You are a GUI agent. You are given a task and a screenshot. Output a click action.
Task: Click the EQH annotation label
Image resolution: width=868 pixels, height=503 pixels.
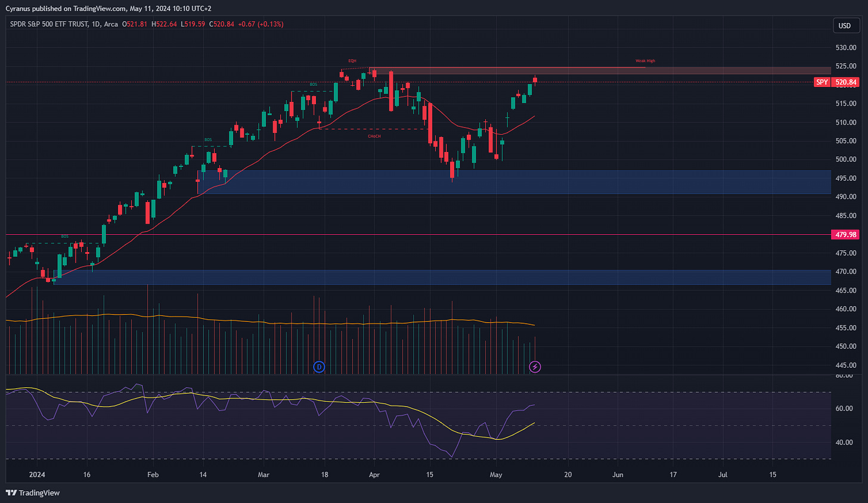(352, 61)
